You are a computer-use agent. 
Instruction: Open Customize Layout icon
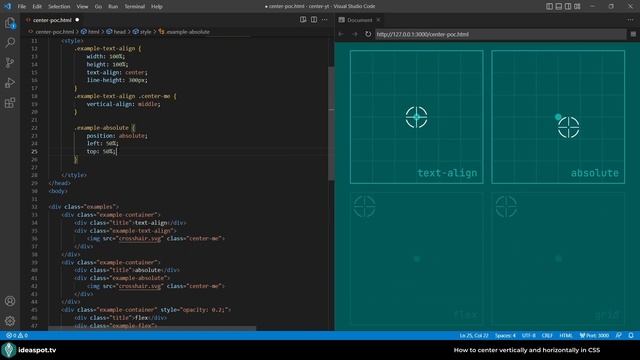point(577,6)
